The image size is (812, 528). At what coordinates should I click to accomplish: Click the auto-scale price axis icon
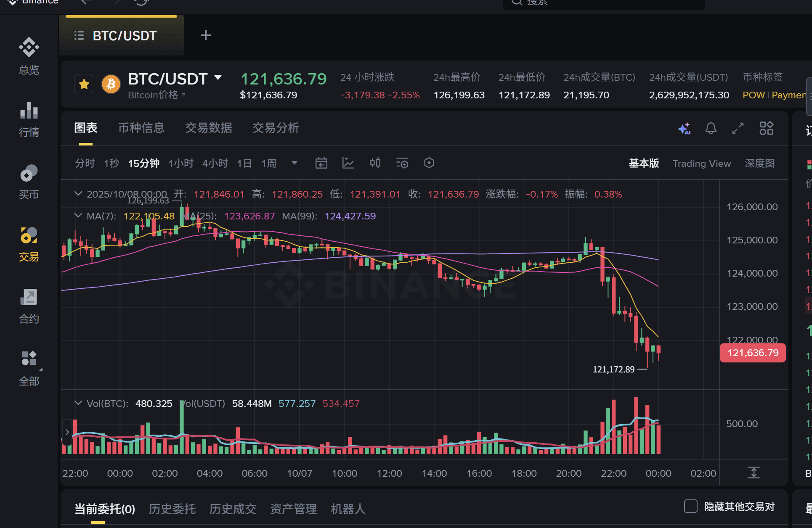pos(754,473)
